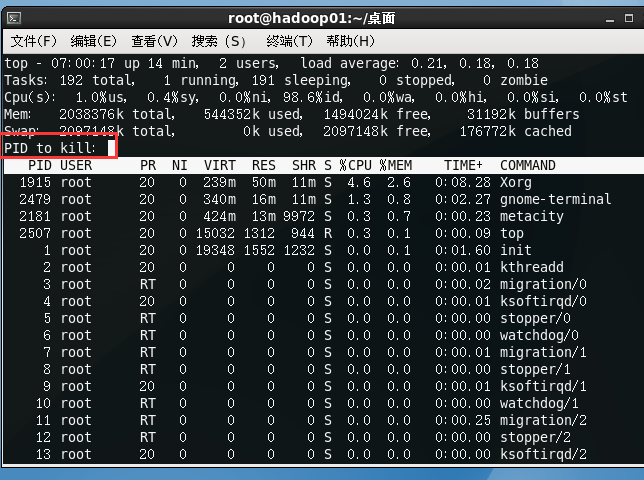Select the ksoftirqd/2 process command
This screenshot has height=480, width=644.
543,454
